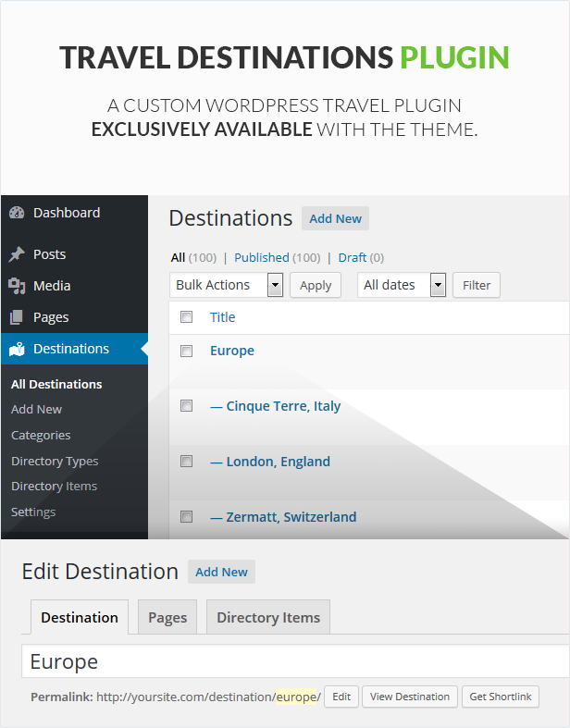Click the Destinations map icon
This screenshot has width=570, height=728.
click(x=17, y=349)
